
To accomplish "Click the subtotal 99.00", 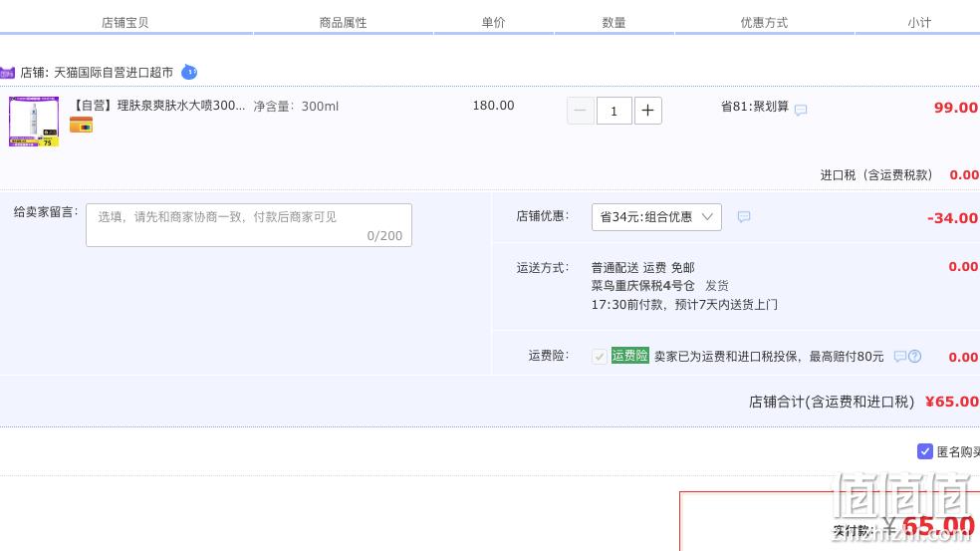I will tap(956, 108).
